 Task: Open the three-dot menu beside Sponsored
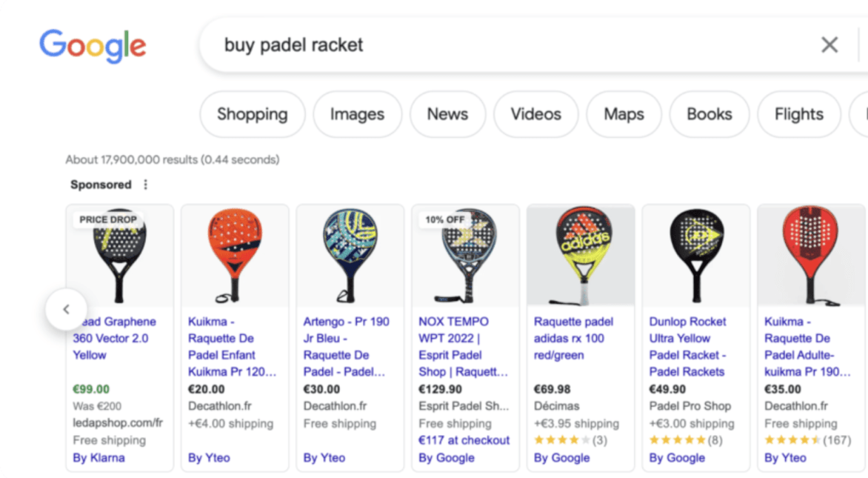(145, 185)
